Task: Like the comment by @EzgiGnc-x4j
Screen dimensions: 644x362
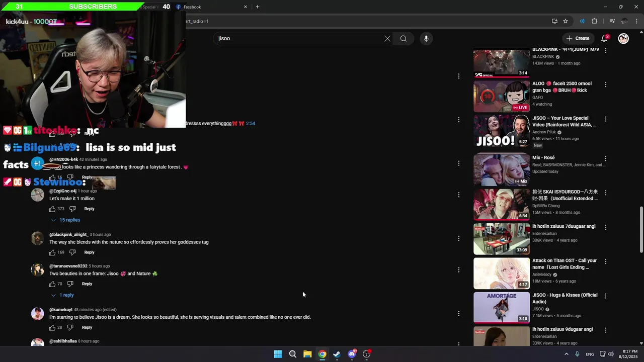Action: (52, 209)
